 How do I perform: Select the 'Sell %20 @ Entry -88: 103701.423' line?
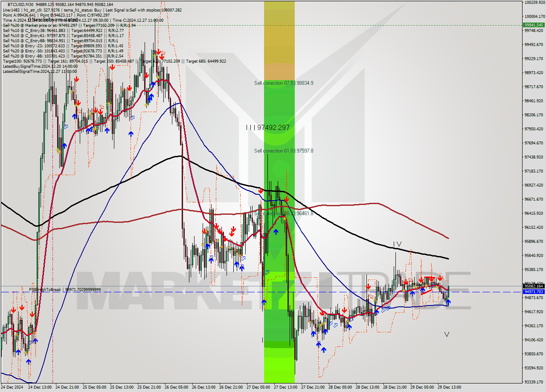coord(63,56)
